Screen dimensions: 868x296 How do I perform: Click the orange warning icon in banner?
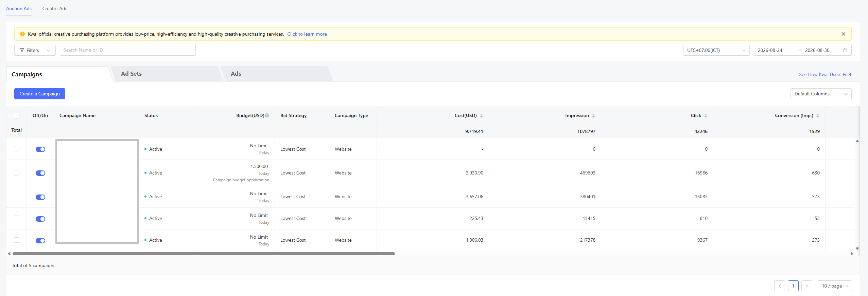pyautogui.click(x=22, y=34)
